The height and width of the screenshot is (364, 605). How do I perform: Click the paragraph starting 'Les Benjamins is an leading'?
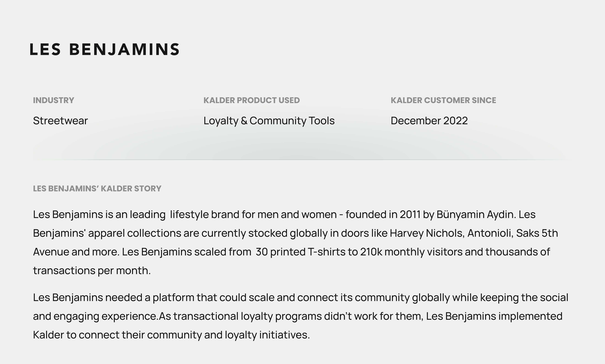[x=295, y=243]
